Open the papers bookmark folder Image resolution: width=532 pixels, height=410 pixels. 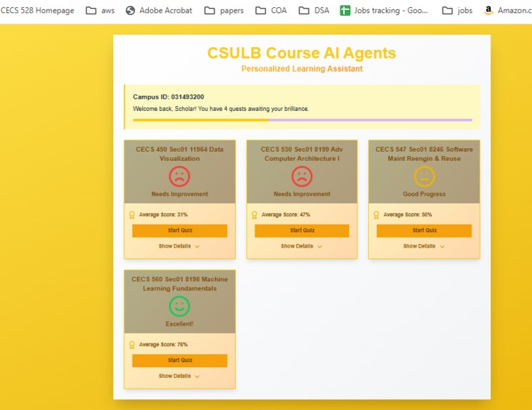pos(224,11)
